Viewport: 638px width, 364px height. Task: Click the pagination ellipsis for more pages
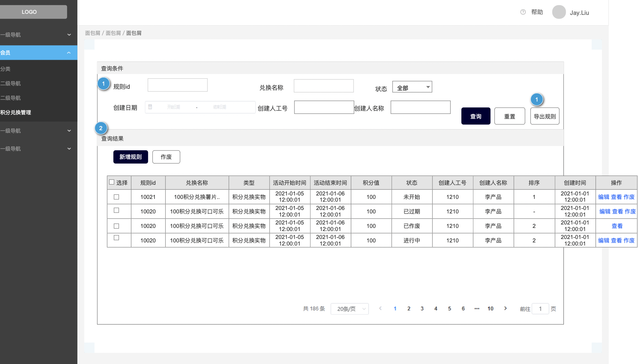tap(477, 309)
